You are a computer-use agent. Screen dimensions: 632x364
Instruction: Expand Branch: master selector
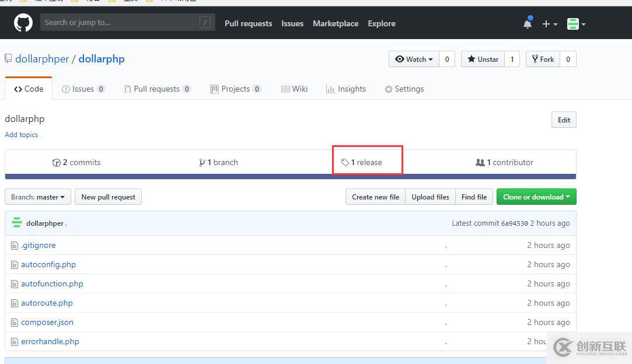[38, 197]
